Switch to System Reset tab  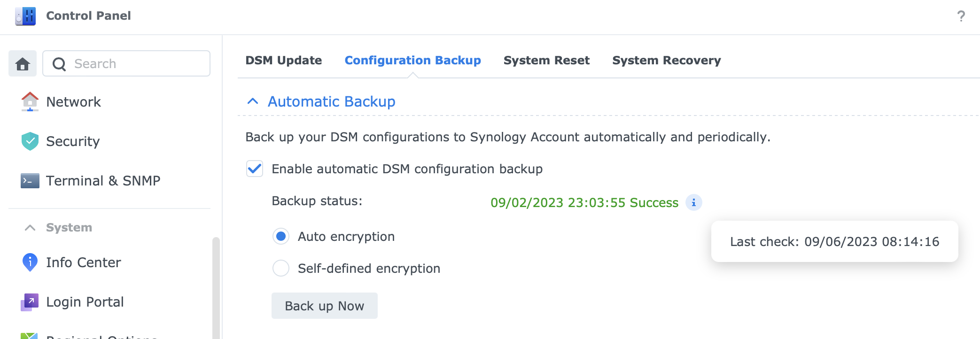[546, 61]
